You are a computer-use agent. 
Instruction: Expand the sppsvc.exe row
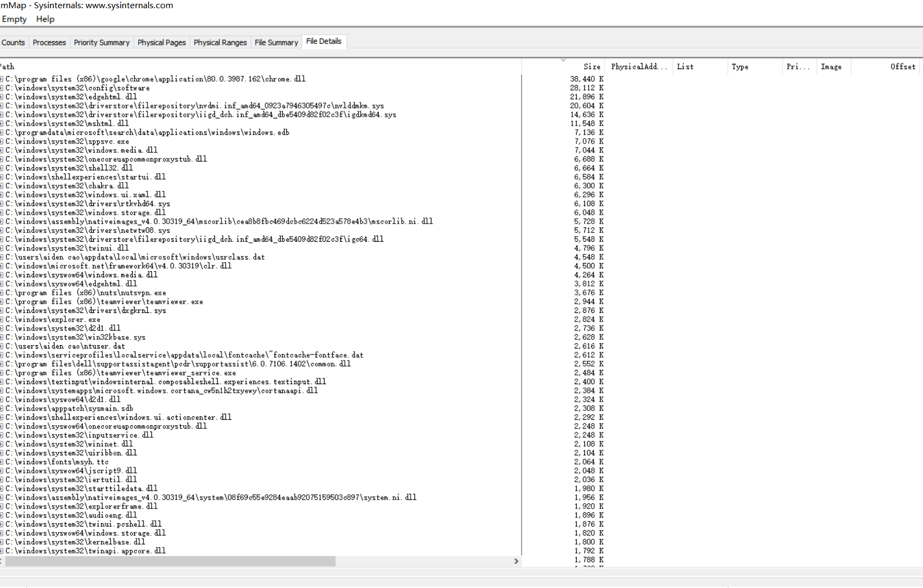pyautogui.click(x=2, y=141)
